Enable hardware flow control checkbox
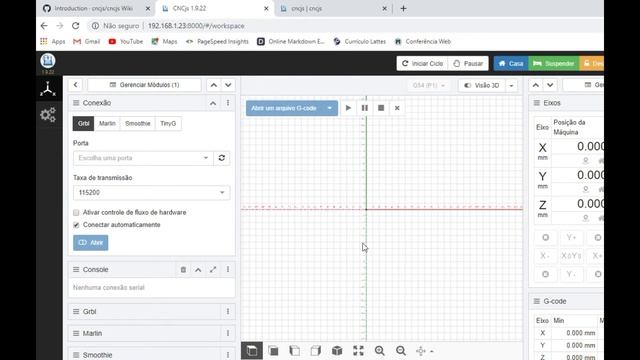Viewport: 640px width, 360px height. [x=76, y=213]
